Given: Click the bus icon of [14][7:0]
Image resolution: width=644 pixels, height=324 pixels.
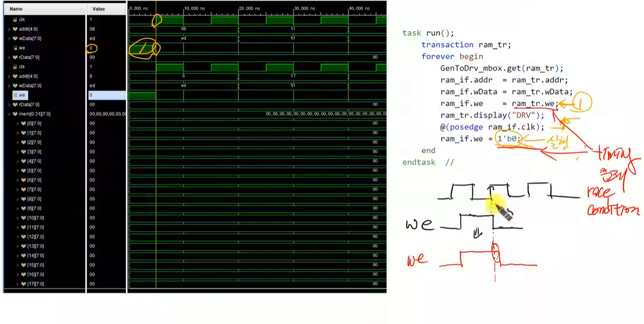Looking at the screenshot, I should click(x=23, y=255).
